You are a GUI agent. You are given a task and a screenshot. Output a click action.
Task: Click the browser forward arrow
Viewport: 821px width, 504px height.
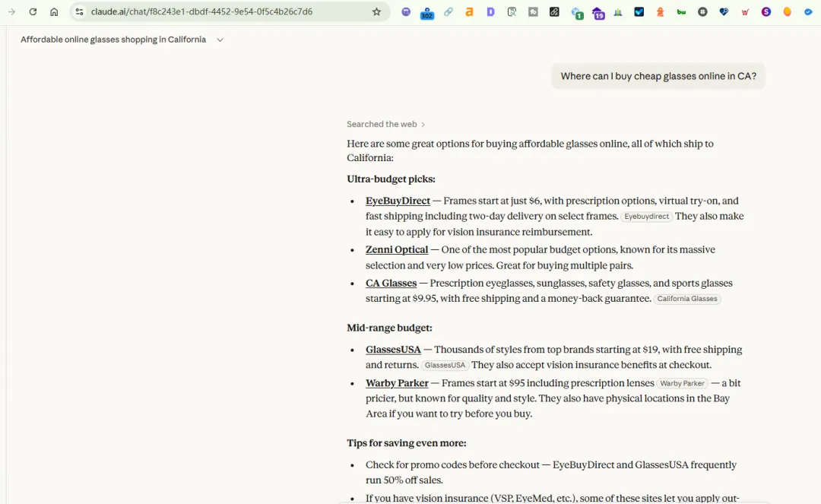point(11,11)
